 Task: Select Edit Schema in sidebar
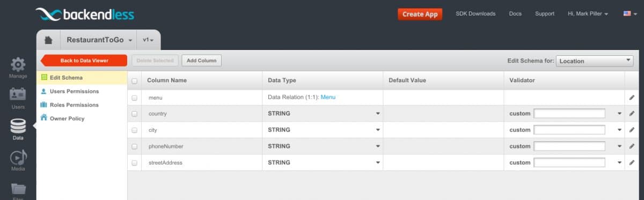pyautogui.click(x=82, y=77)
